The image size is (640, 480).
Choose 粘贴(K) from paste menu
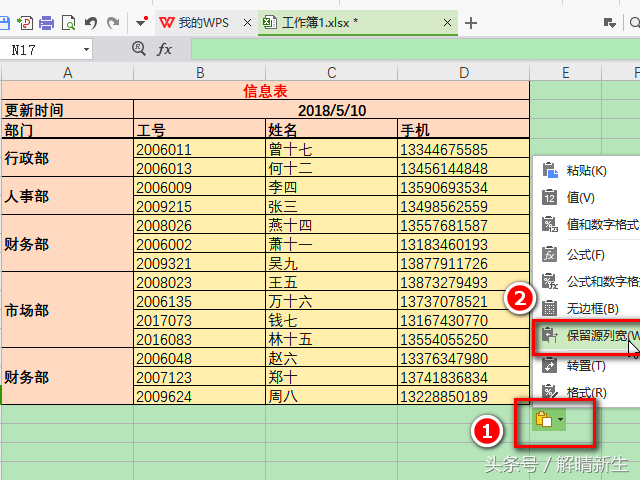pyautogui.click(x=587, y=170)
